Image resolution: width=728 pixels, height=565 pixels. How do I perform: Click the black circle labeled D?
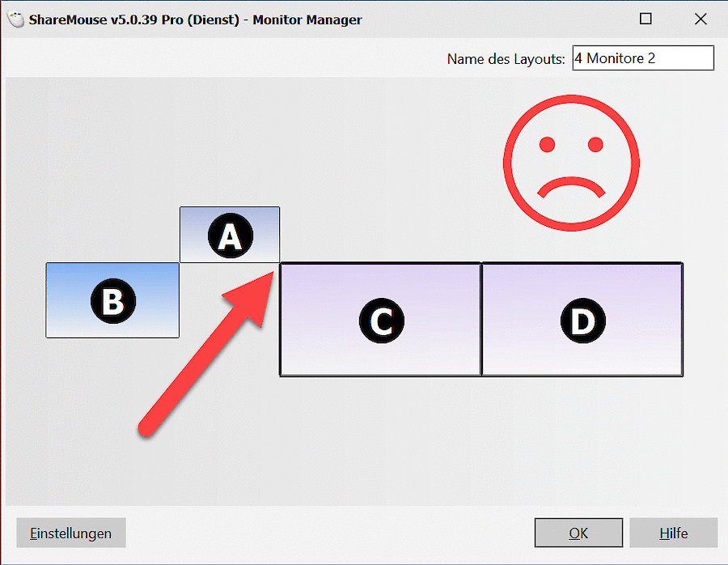583,321
